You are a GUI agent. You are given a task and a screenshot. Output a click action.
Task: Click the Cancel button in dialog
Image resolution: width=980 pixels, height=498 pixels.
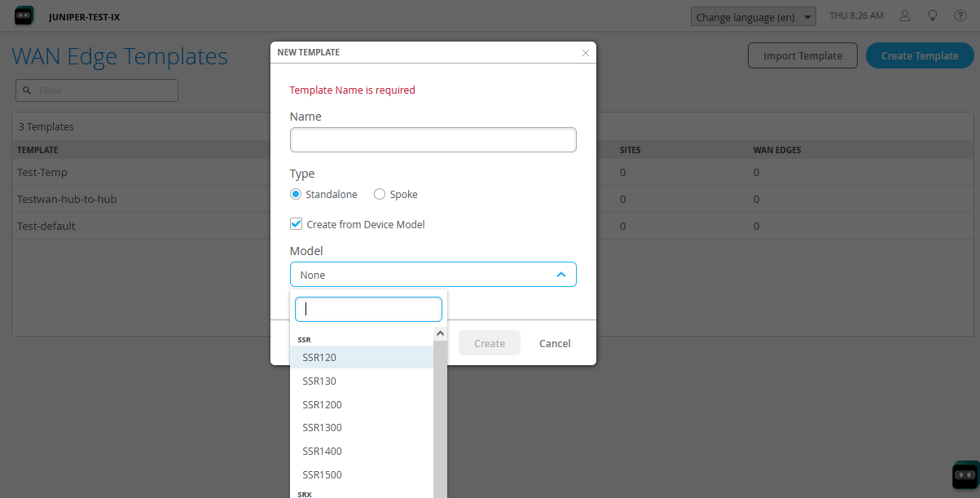(x=555, y=343)
